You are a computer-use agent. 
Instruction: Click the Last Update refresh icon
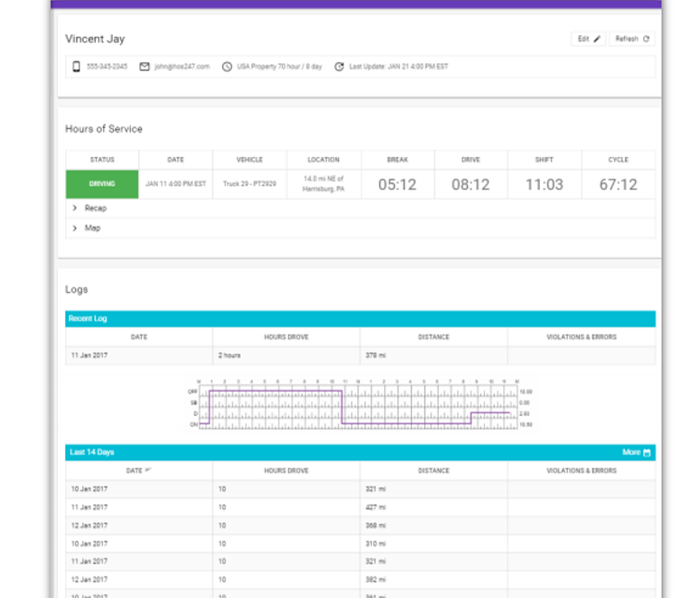tap(339, 66)
